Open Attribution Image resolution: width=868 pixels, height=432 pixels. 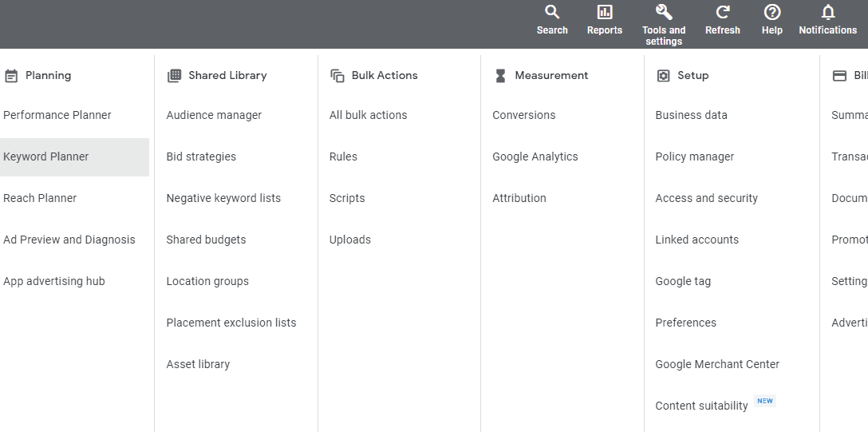[519, 198]
